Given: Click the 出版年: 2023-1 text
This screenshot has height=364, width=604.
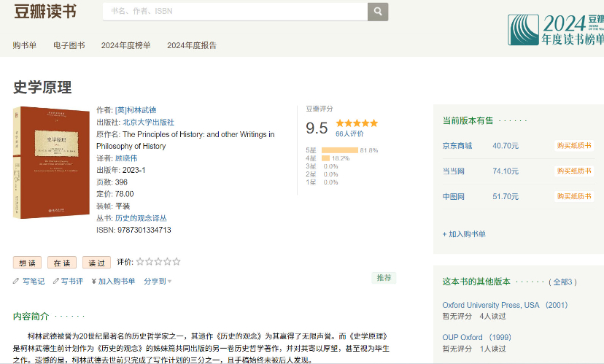Looking at the screenshot, I should [121, 170].
